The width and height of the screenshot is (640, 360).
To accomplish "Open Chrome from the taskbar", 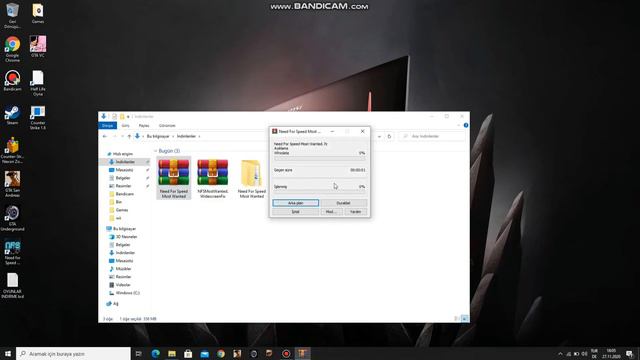I will (x=221, y=353).
